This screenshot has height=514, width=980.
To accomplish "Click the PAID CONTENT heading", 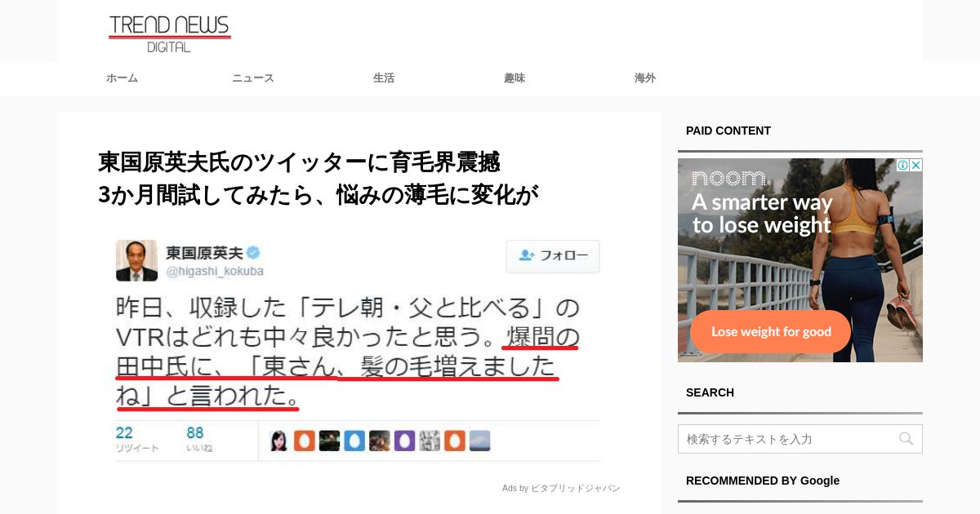I will point(728,131).
